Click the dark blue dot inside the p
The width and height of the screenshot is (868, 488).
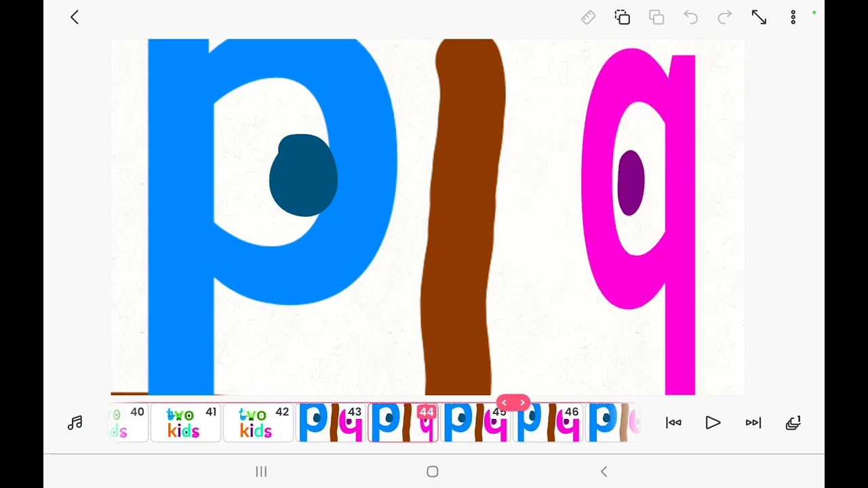coord(303,176)
